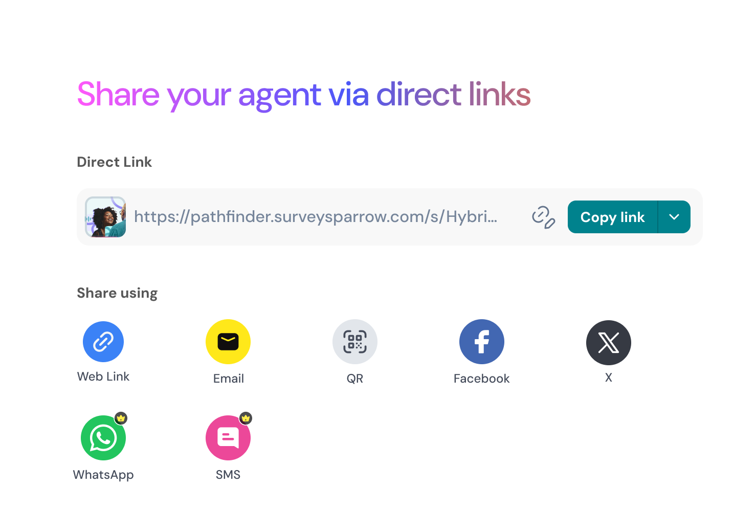756x532 pixels.
Task: Click the QR text label
Action: 355,379
